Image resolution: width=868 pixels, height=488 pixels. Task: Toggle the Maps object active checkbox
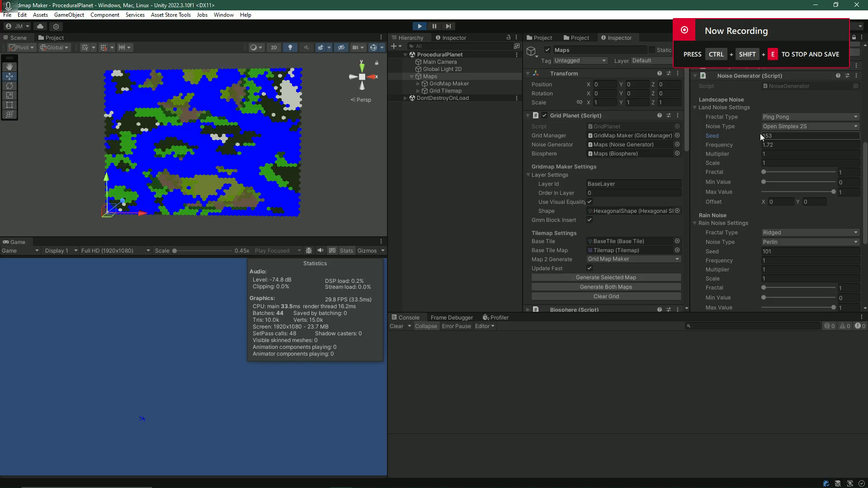point(547,50)
